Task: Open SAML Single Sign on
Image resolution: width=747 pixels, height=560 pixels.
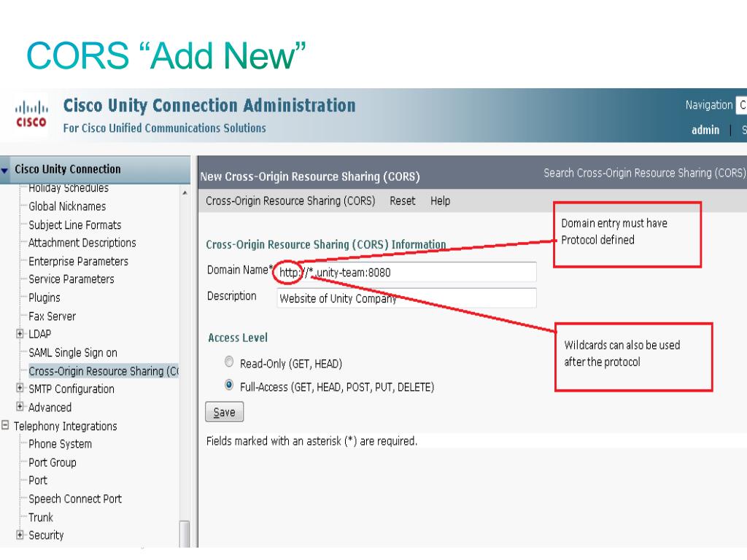Action: point(72,353)
